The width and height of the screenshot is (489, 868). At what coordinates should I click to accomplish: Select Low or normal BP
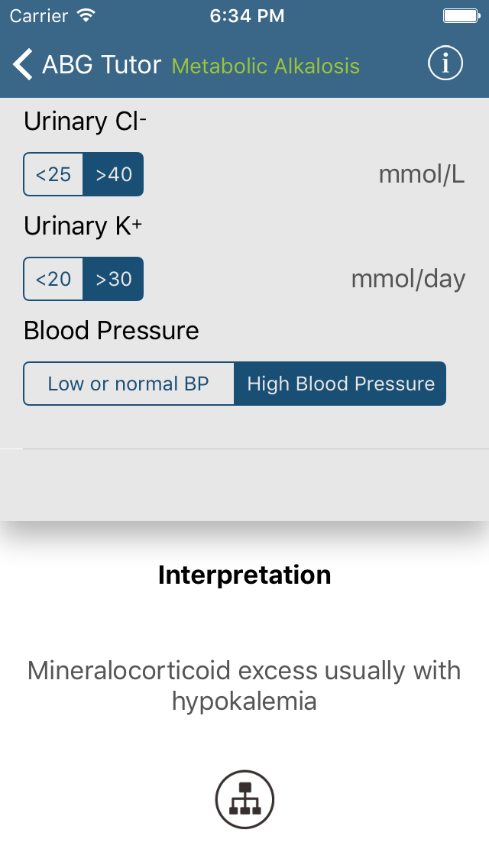(x=128, y=384)
